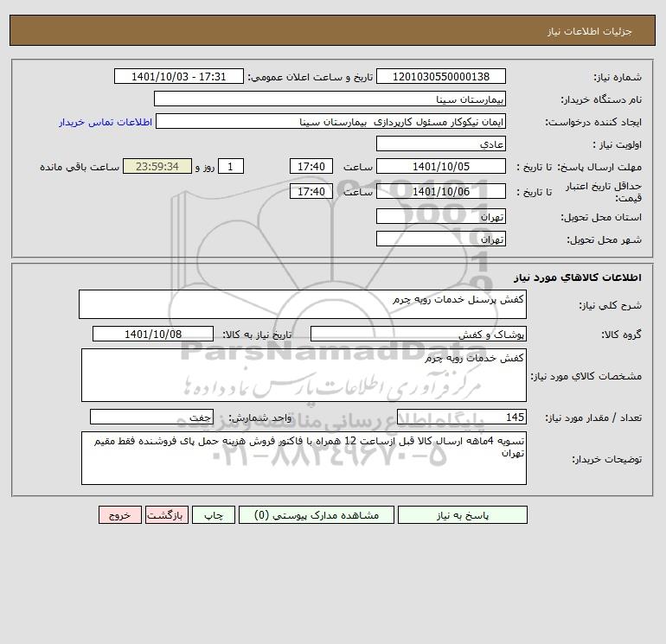Click the مهلت ارسال پاسخ label

[x=600, y=167]
